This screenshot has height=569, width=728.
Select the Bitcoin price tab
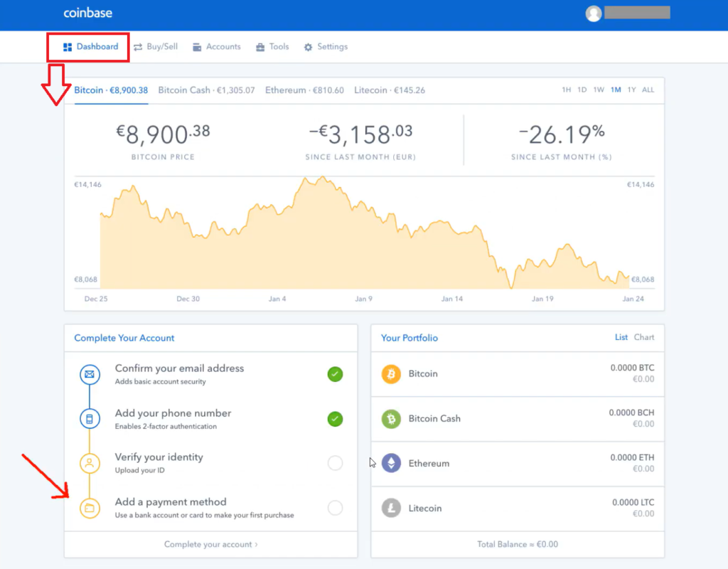coord(111,90)
